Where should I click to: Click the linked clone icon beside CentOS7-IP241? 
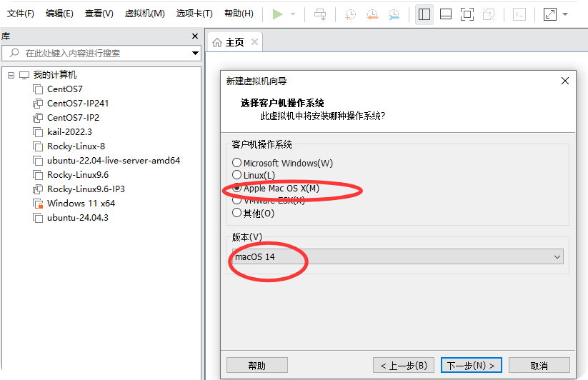point(37,104)
